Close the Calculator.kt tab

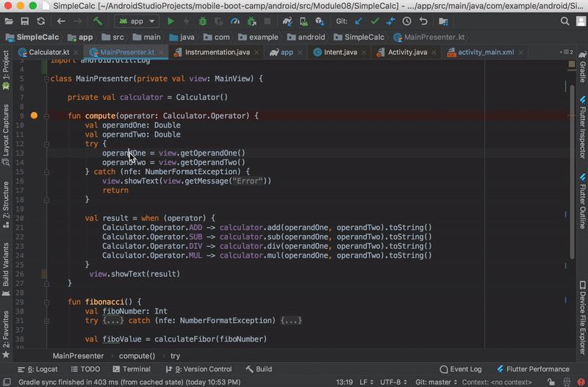click(x=76, y=52)
